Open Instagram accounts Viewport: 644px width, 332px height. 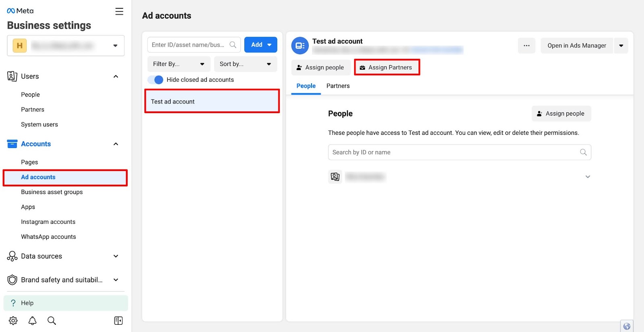point(48,222)
